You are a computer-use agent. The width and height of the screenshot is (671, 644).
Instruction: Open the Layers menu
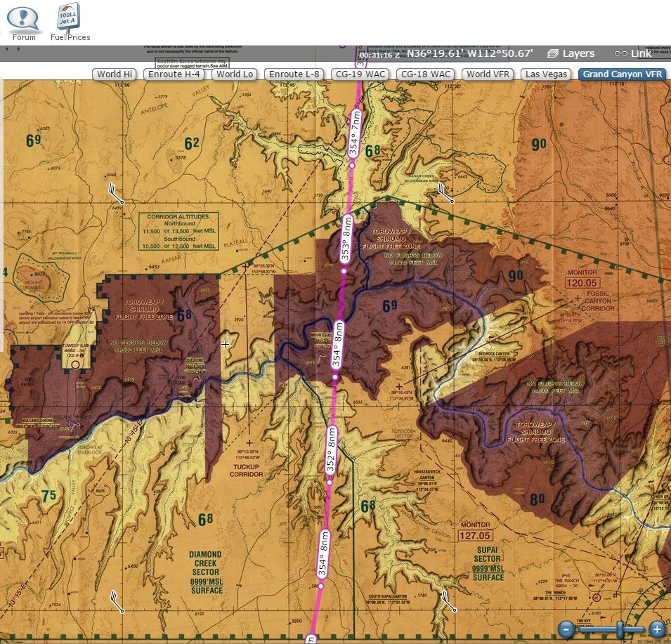point(571,53)
